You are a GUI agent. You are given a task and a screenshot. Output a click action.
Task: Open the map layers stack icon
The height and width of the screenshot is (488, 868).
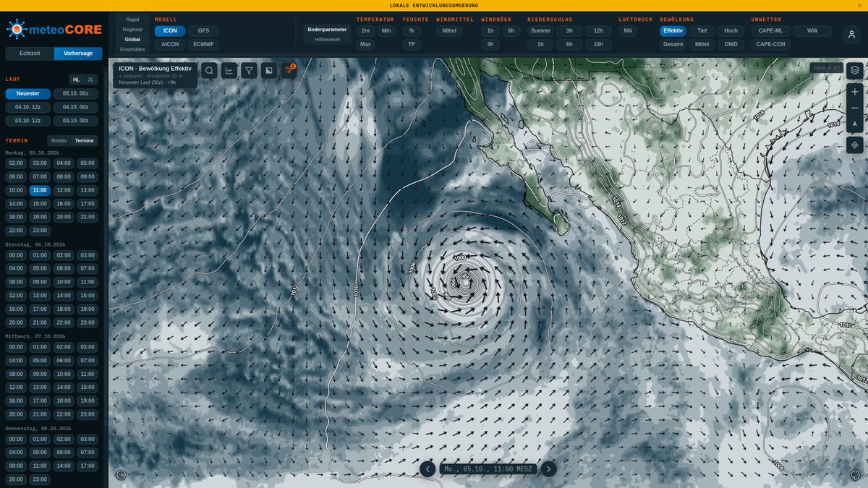855,70
